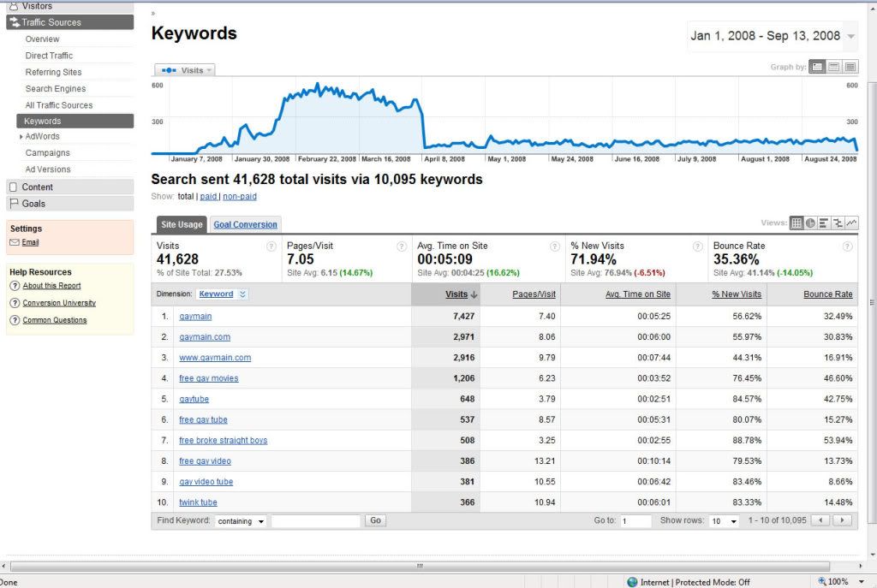Open the Visits graph metric dropdown
877x588 pixels.
tap(184, 70)
